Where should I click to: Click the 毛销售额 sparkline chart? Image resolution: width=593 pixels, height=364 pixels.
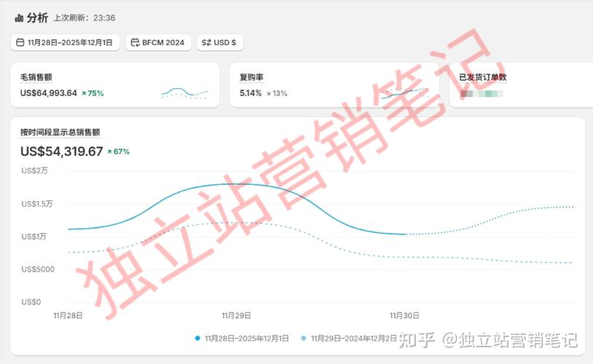tap(184, 93)
